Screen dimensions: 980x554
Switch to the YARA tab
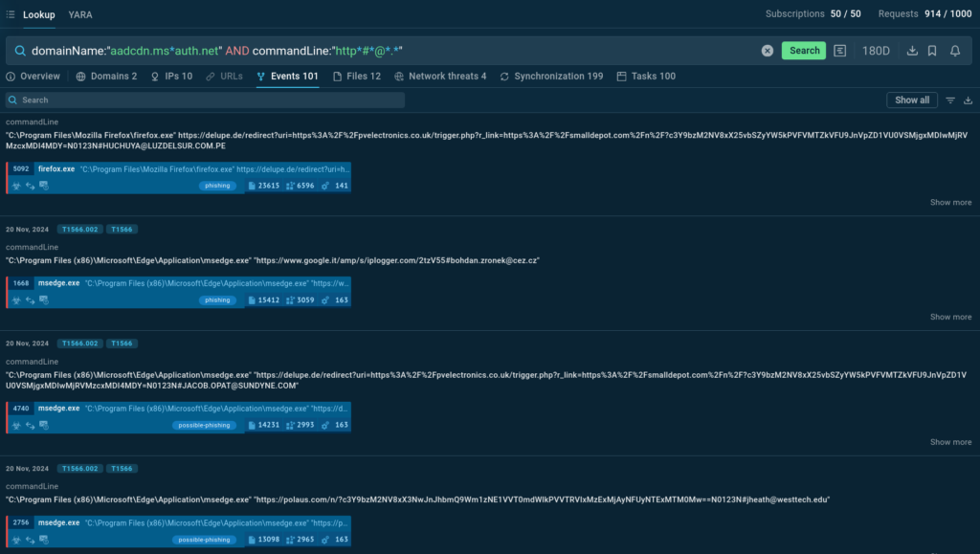[80, 14]
